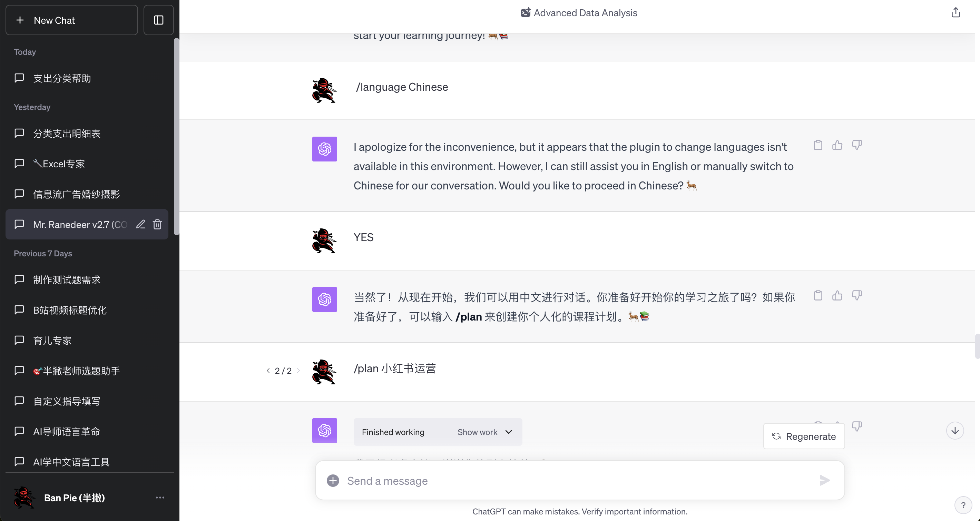Image resolution: width=980 pixels, height=521 pixels.
Task: Click the scroll to bottom arrow
Action: [x=954, y=431]
